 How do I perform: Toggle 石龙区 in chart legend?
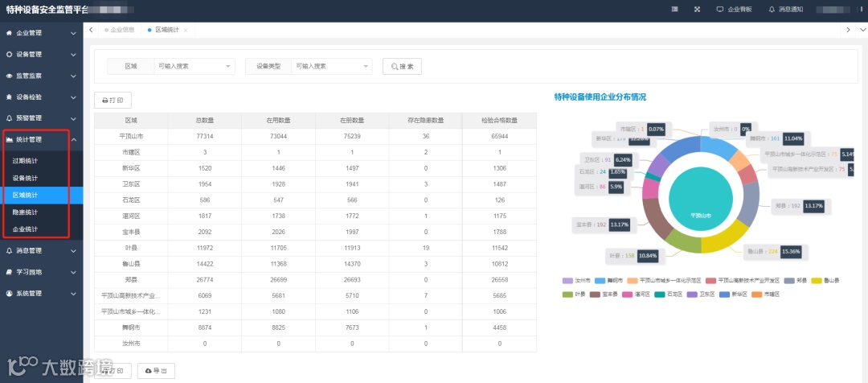[668, 294]
